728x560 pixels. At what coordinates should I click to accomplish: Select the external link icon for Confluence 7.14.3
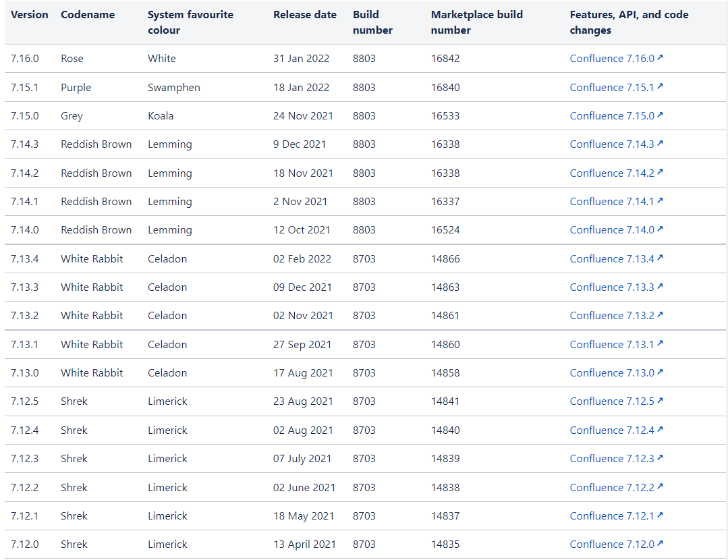(x=661, y=144)
